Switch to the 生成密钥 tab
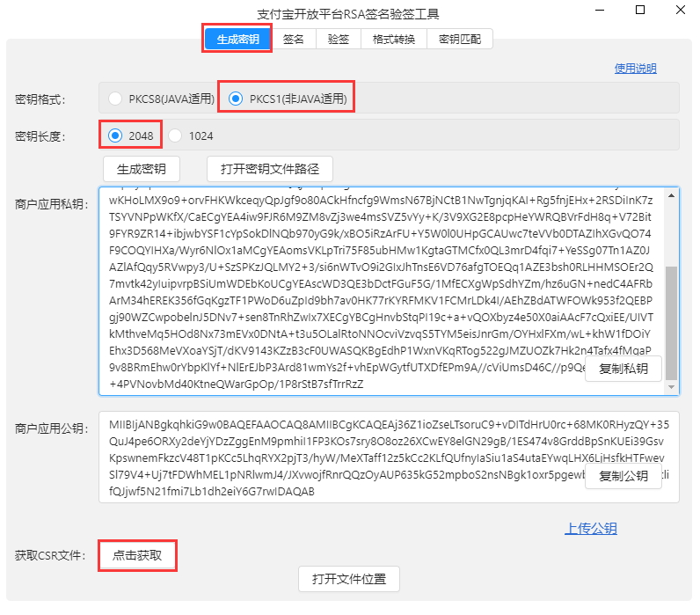The width and height of the screenshot is (700, 615). tap(237, 40)
